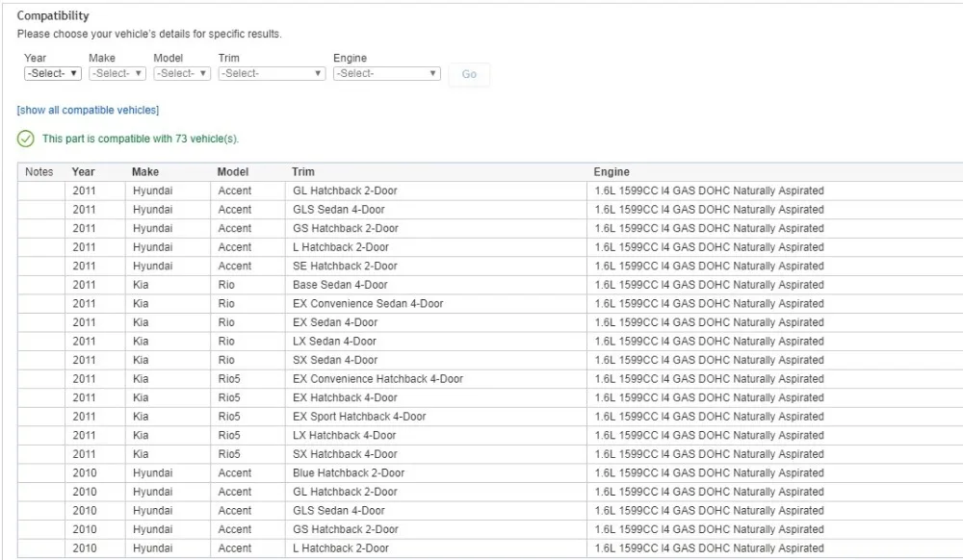Select 'LX Sedan 4-Door' trim cell
Screen dimensions: 963x560
tap(436, 341)
